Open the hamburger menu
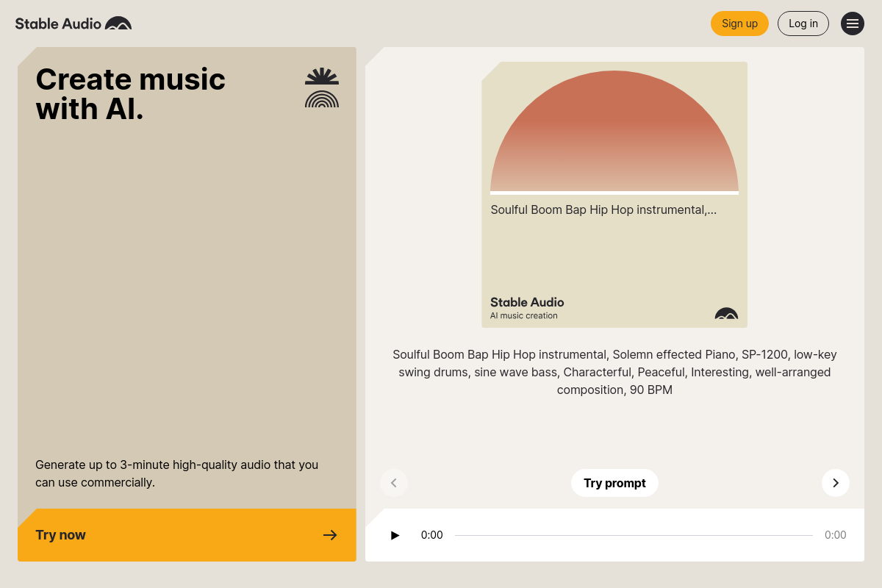The image size is (882, 588). point(853,24)
